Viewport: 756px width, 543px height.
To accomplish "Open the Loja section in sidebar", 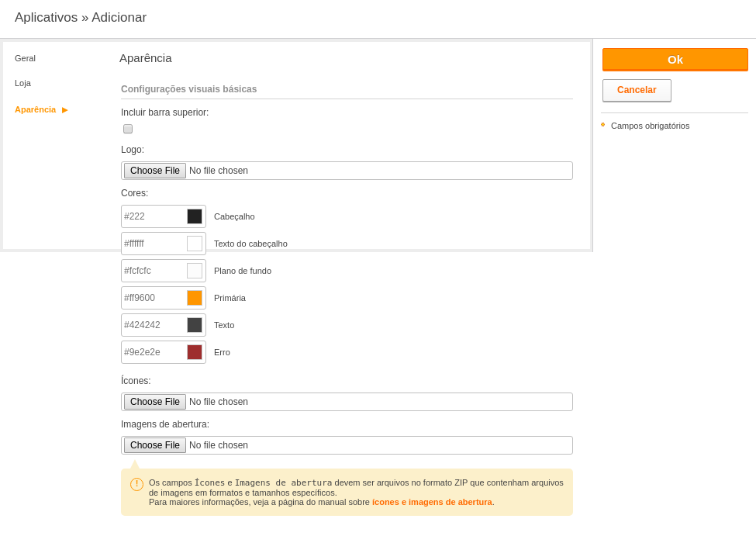I will (x=22, y=84).
